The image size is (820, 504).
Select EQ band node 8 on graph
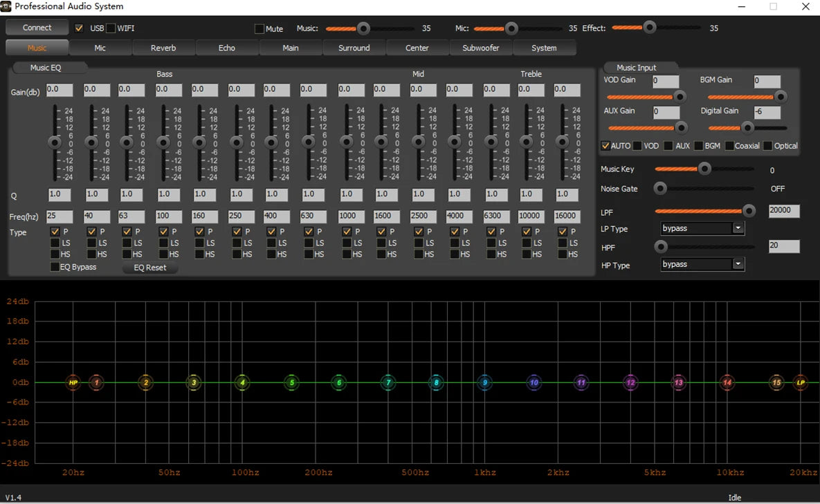(x=436, y=382)
